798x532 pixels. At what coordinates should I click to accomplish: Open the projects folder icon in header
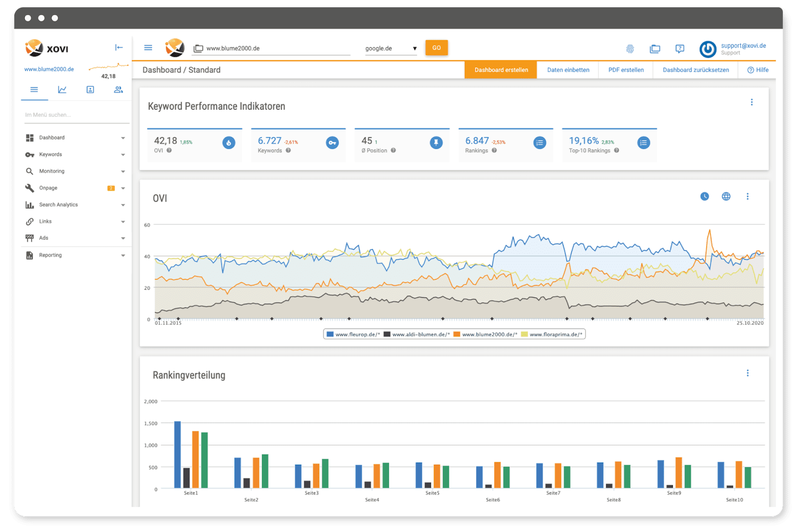tap(655, 49)
